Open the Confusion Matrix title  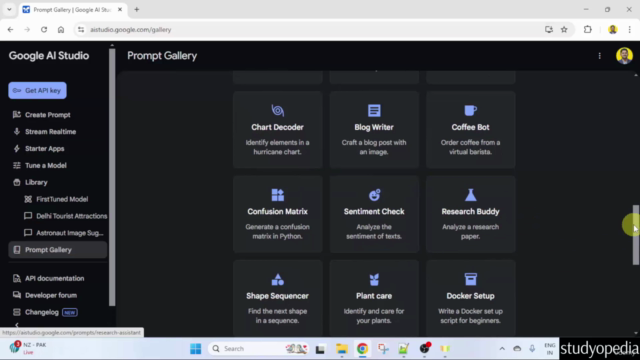tap(278, 211)
